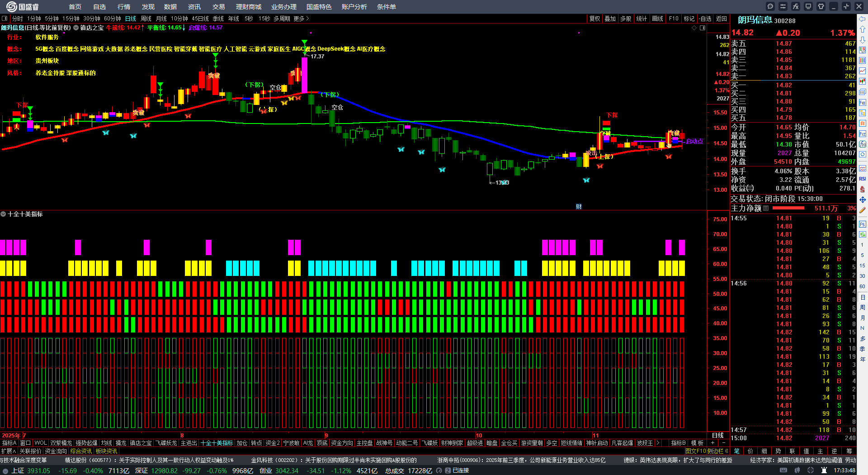
Task: Open the f(x) function icon in sidebar
Action: [863, 144]
